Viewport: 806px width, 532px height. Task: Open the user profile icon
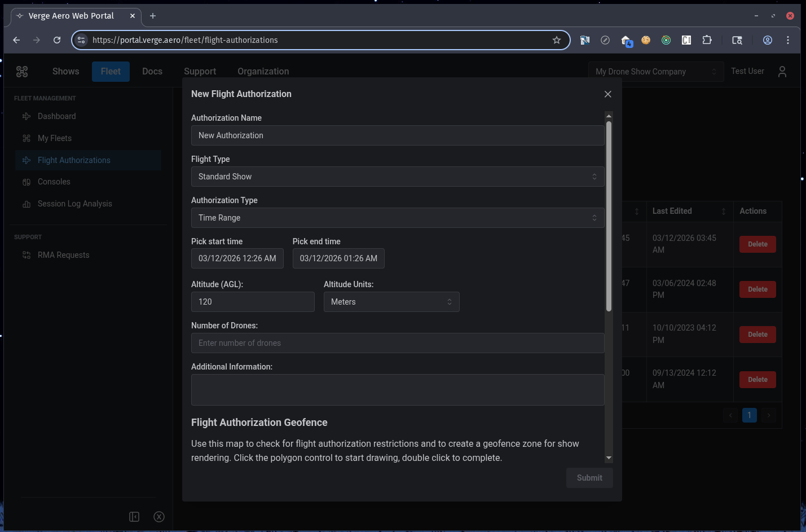[x=782, y=72]
